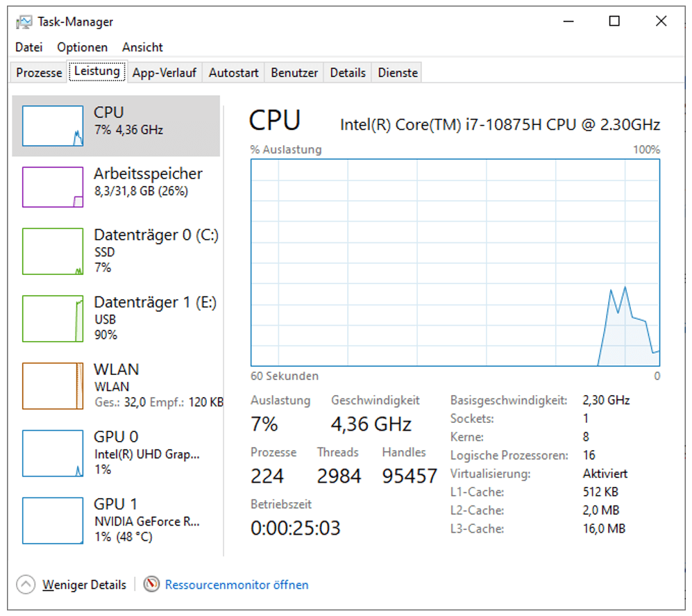Image resolution: width=692 pixels, height=616 pixels.
Task: Click the NVIDIA GeForce GPU 1 label
Action: point(146,522)
